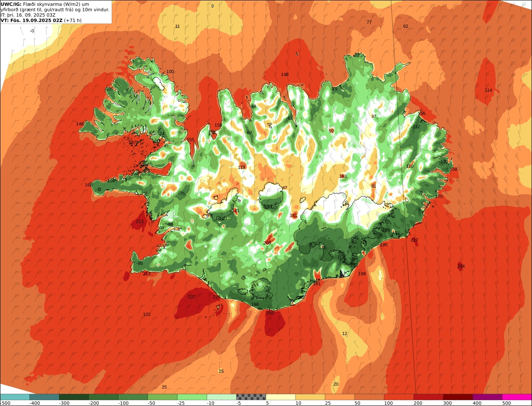Image resolution: width=532 pixels, height=406 pixels.
Task: Click the '-50' legend label
Action: point(152,403)
